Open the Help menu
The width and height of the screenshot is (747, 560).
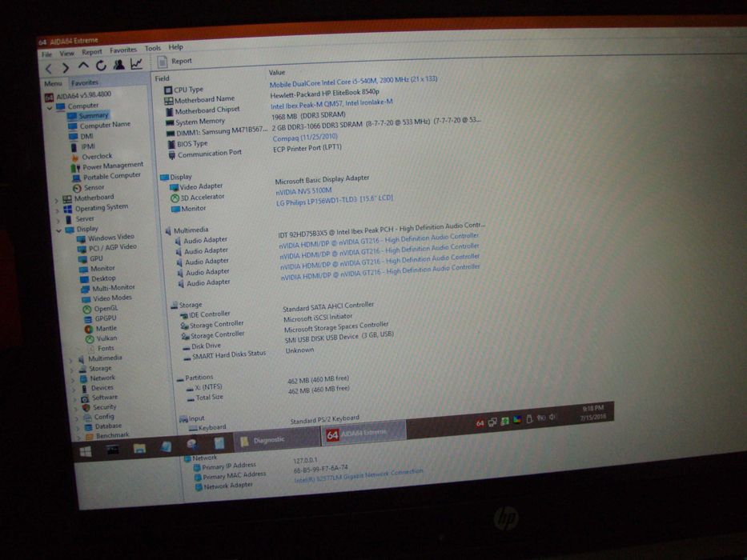[x=176, y=47]
